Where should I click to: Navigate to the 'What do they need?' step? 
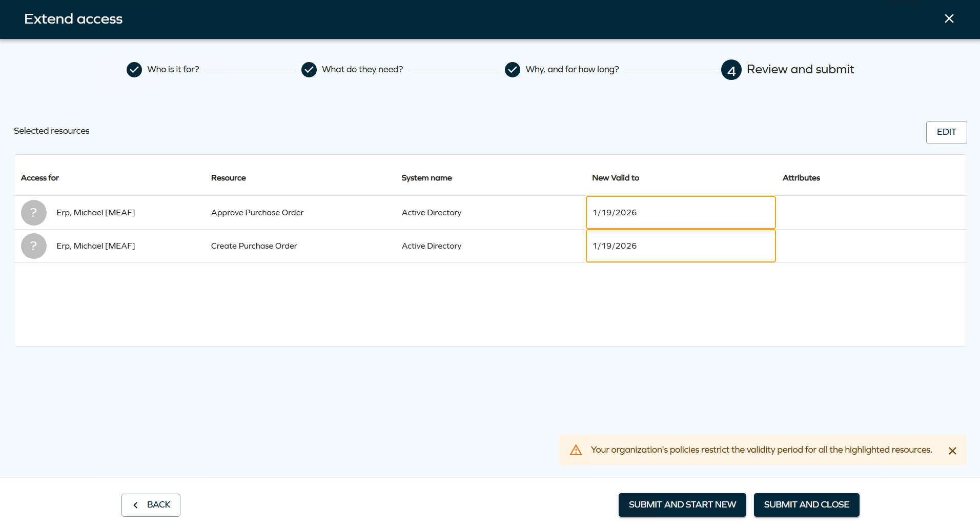pyautogui.click(x=362, y=69)
